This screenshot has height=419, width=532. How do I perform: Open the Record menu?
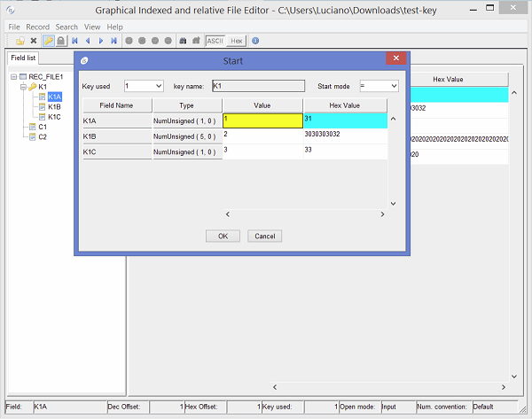pyautogui.click(x=37, y=27)
